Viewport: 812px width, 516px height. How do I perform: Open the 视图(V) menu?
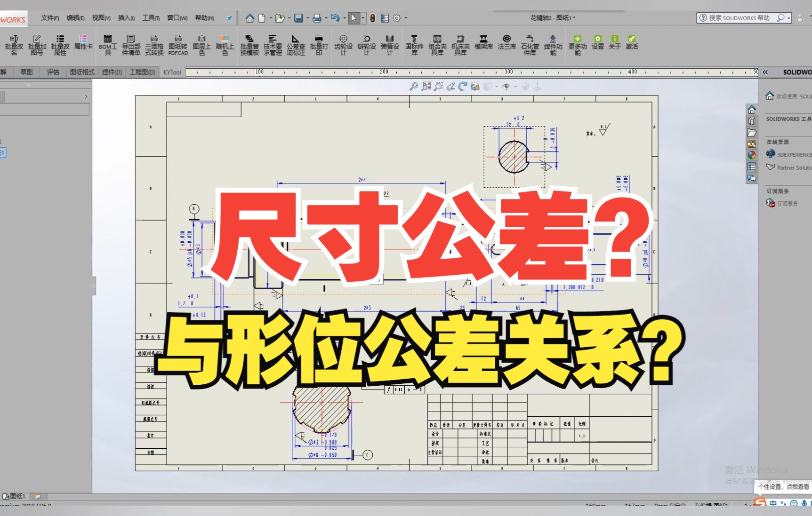point(101,18)
